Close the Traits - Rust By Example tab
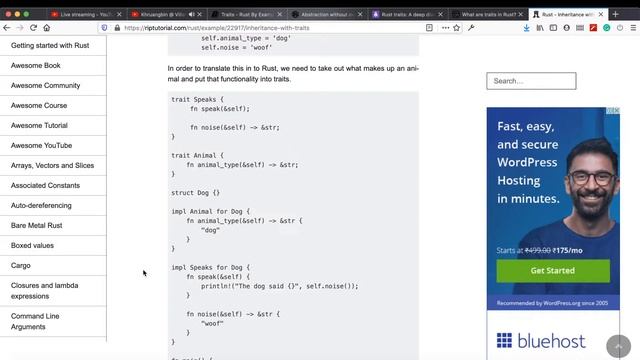The height and width of the screenshot is (360, 640). click(x=280, y=14)
